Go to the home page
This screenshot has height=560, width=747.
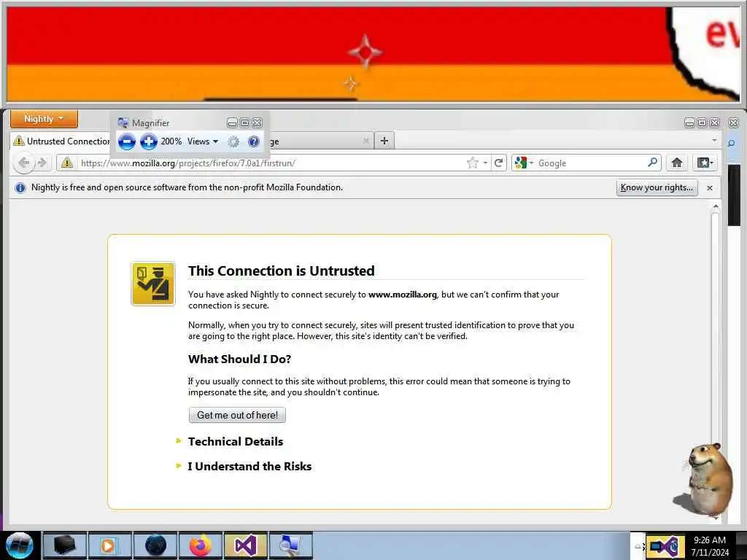point(676,163)
